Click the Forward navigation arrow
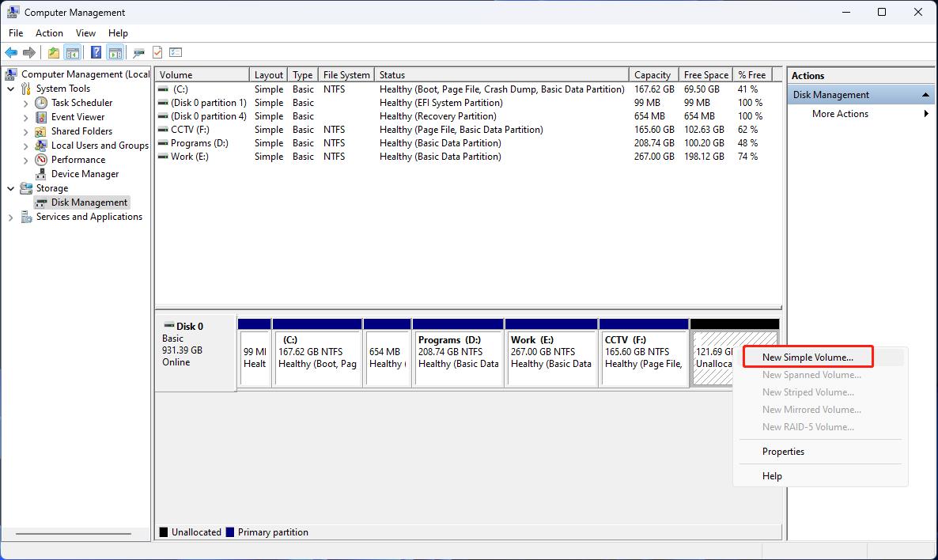Screen dimensions: 938x560 point(30,52)
